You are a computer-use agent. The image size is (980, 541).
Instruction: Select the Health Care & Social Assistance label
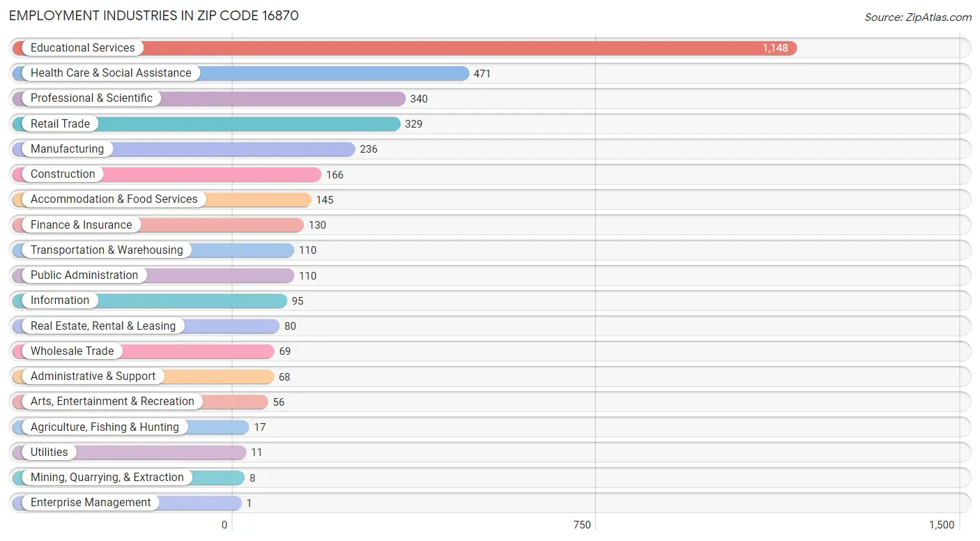coord(111,73)
